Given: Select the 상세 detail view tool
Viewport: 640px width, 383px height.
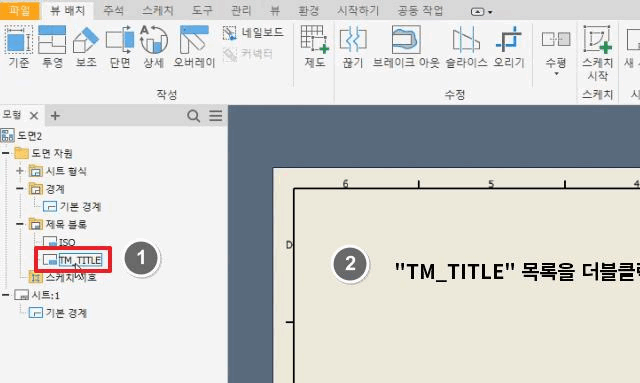Looking at the screenshot, I should (154, 46).
